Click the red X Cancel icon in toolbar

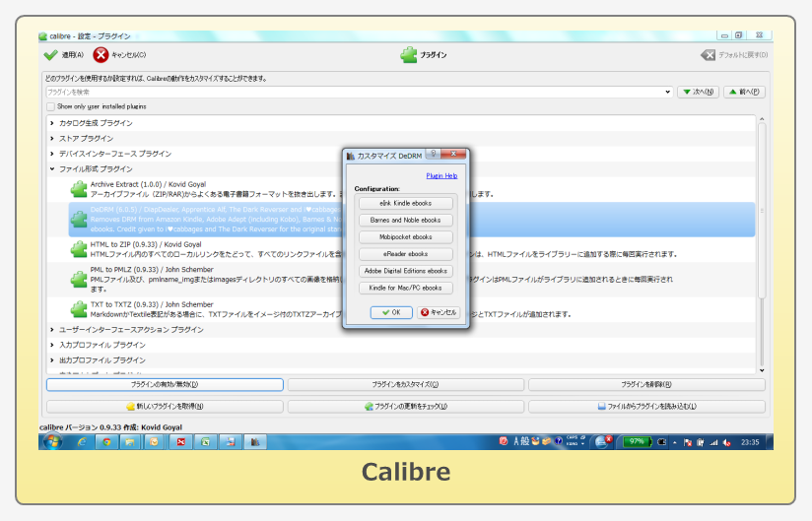pyautogui.click(x=101, y=55)
